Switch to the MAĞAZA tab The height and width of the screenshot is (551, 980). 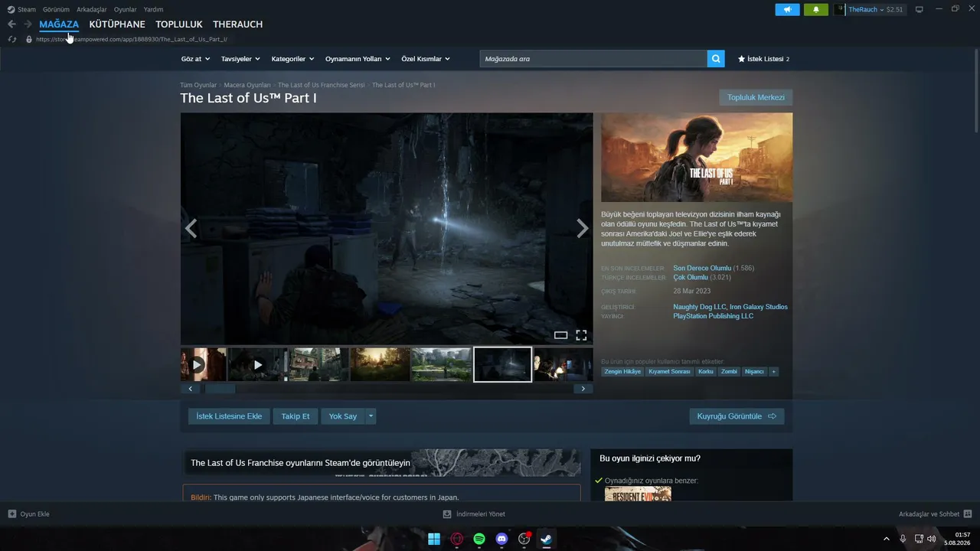pos(59,24)
